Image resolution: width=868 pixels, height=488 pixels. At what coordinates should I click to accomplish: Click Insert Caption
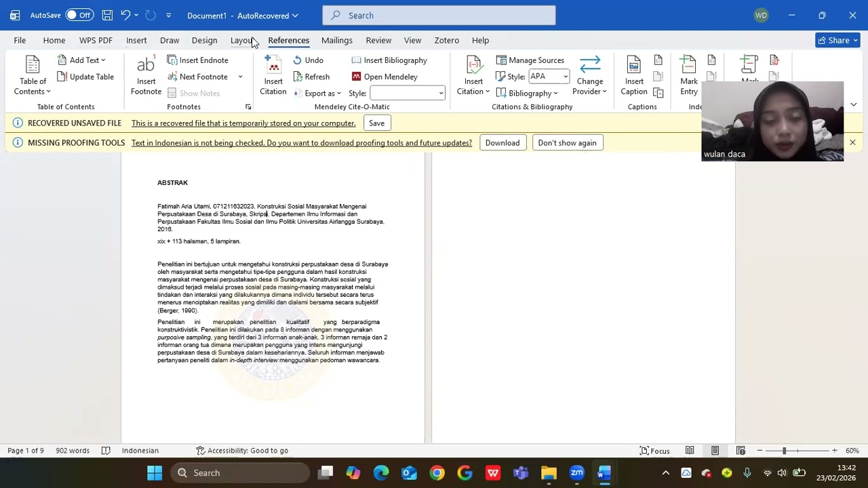click(x=634, y=76)
